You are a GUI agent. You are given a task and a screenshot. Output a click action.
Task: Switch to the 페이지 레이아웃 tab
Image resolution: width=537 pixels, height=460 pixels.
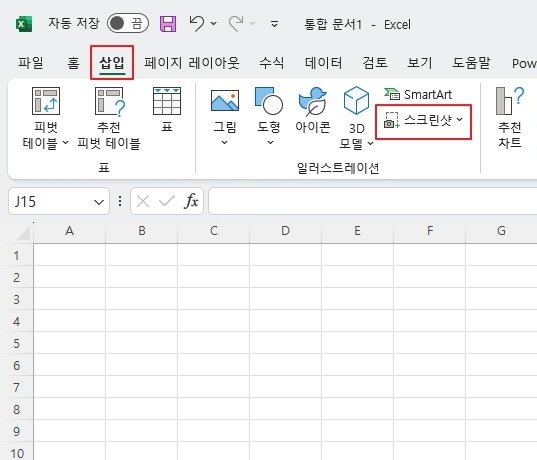[x=191, y=63]
